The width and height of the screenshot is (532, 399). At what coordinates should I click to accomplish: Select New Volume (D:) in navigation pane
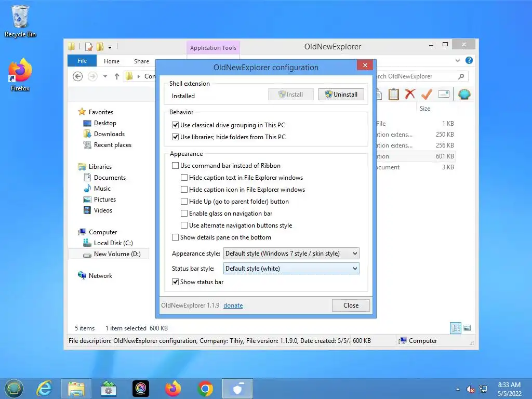(109, 254)
